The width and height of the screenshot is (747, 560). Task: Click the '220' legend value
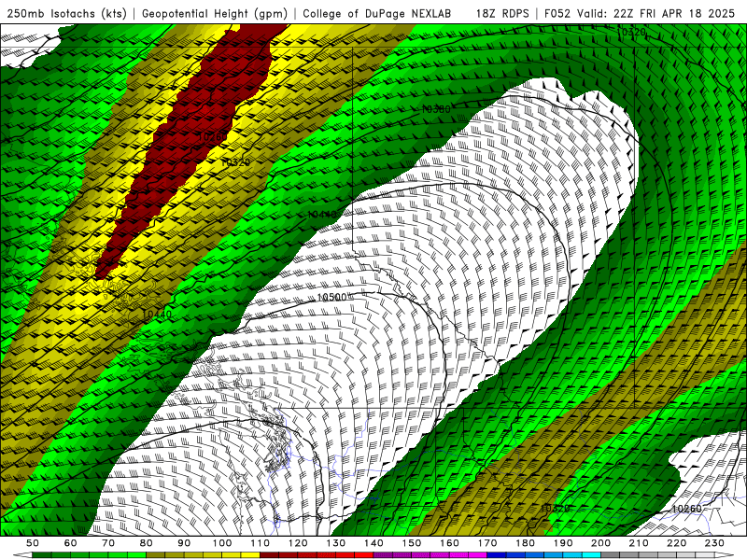677,543
